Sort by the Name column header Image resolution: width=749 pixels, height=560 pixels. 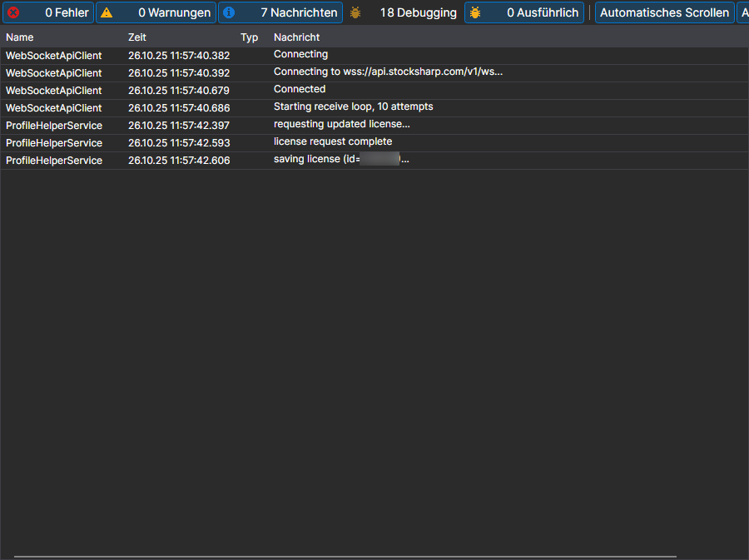pyautogui.click(x=20, y=37)
